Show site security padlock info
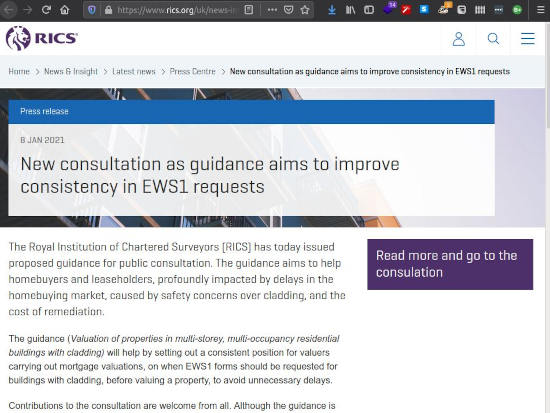 click(108, 10)
